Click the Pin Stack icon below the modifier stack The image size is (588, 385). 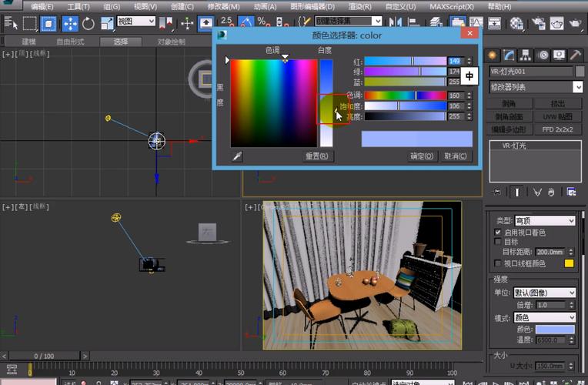click(x=496, y=192)
